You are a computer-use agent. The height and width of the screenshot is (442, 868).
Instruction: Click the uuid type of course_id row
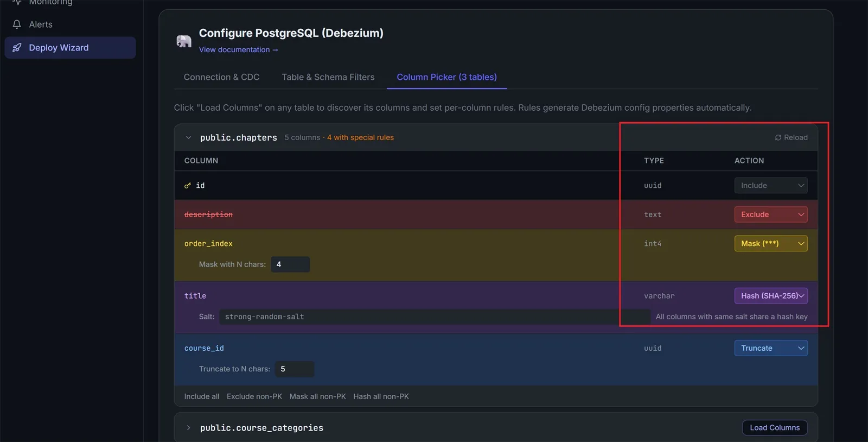coord(653,349)
